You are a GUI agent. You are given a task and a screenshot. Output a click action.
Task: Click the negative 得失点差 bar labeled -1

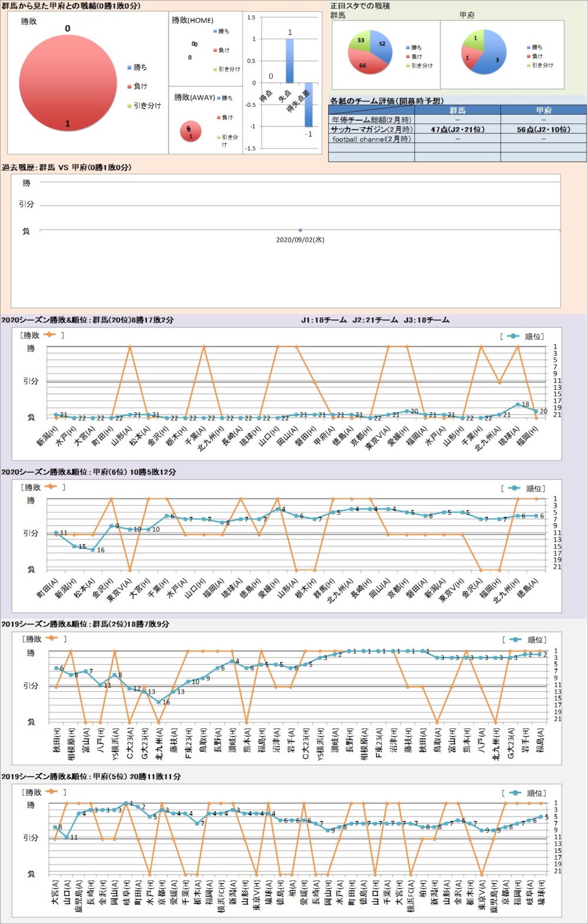click(x=308, y=105)
